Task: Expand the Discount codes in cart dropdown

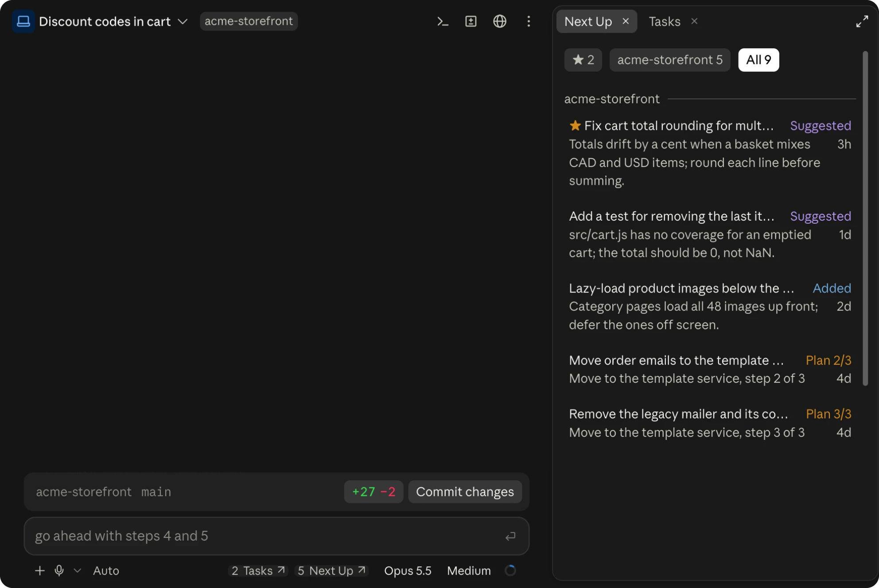Action: tap(183, 21)
